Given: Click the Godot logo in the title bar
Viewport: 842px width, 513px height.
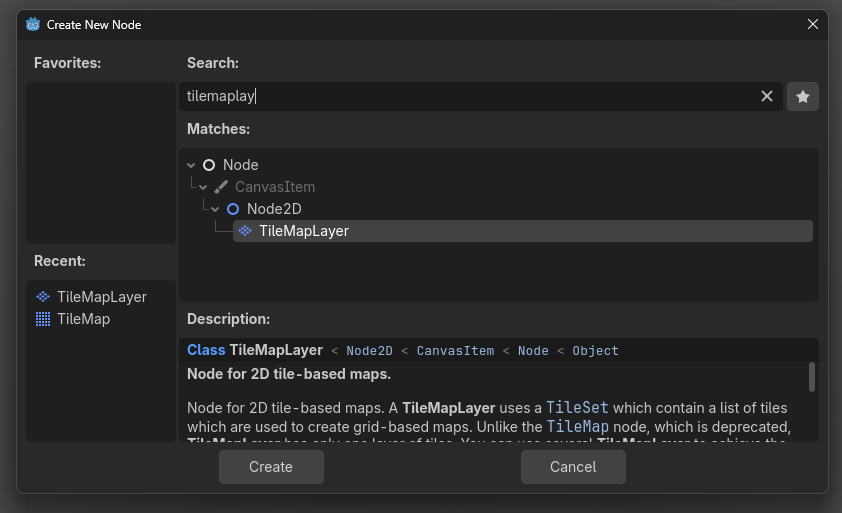Looking at the screenshot, I should pyautogui.click(x=33, y=24).
